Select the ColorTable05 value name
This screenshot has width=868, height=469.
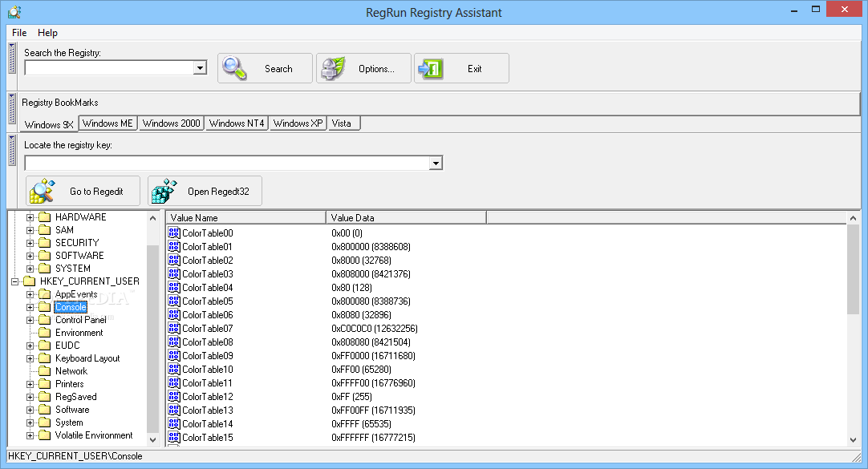click(x=208, y=301)
